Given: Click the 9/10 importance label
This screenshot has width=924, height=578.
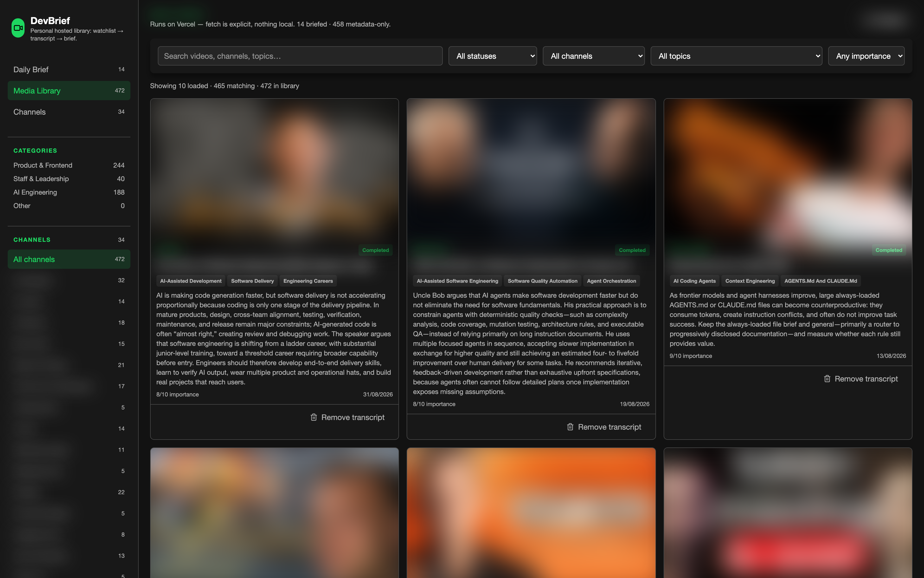Looking at the screenshot, I should click(x=691, y=356).
